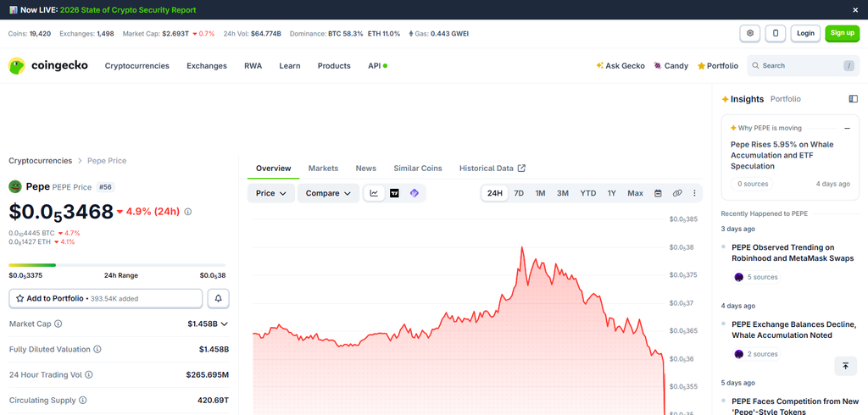The image size is (868, 415).
Task: Open the Cryptocurrencies menu
Action: (x=137, y=66)
